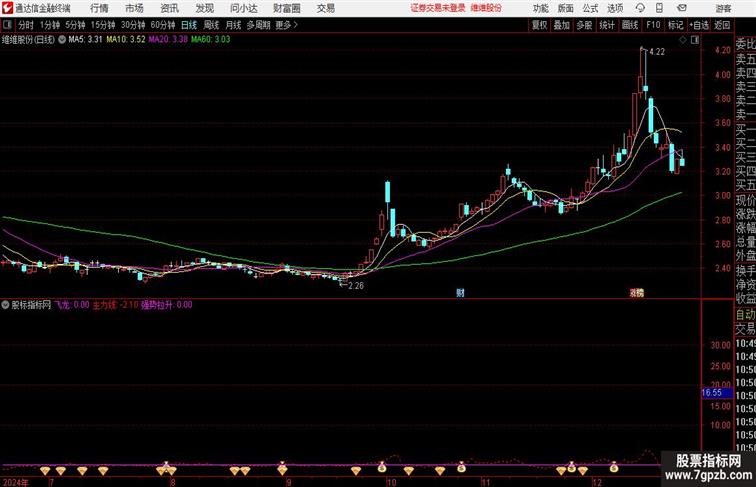Viewport: 756px width, 487px height.
Task: Click the money bag signal icon near October
Action: click(x=382, y=466)
